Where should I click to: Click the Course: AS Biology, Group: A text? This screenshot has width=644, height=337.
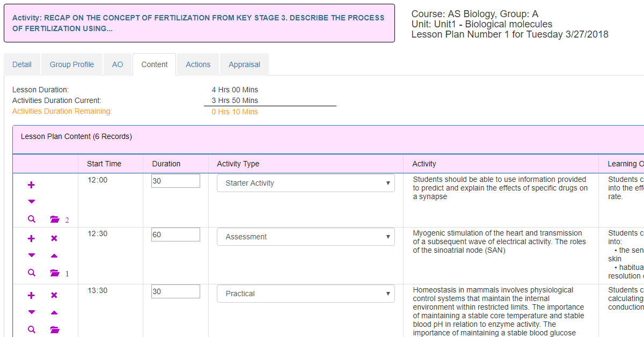[475, 14]
